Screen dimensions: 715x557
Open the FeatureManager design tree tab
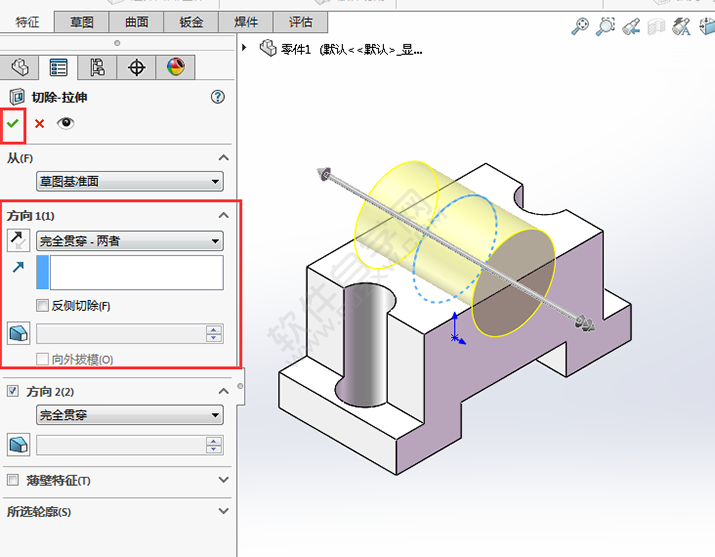[x=19, y=67]
